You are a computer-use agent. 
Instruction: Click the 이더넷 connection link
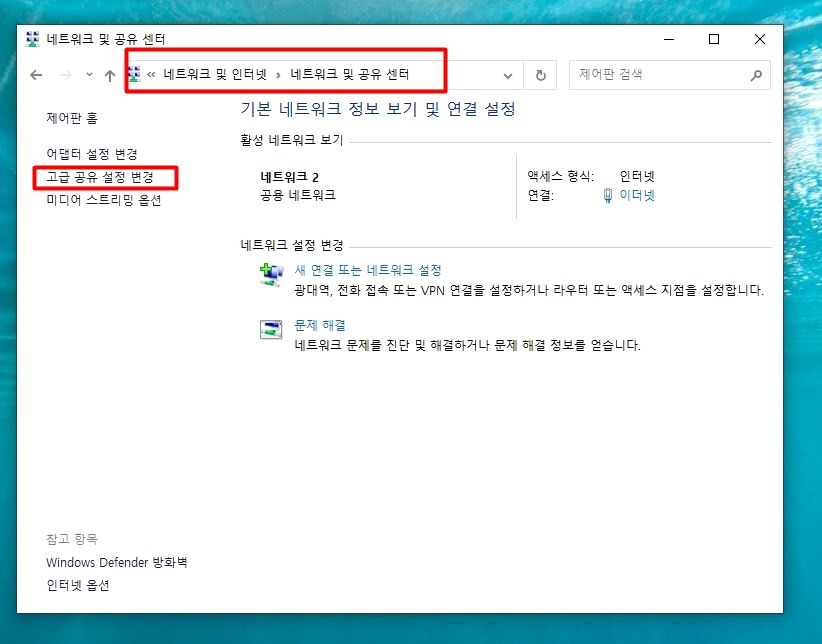click(x=637, y=195)
